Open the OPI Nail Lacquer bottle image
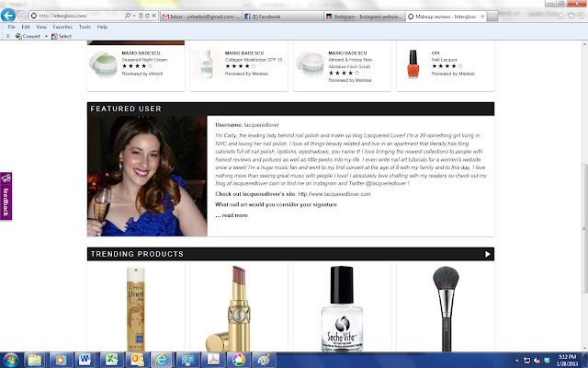Image resolution: width=588 pixels, height=368 pixels. click(413, 63)
